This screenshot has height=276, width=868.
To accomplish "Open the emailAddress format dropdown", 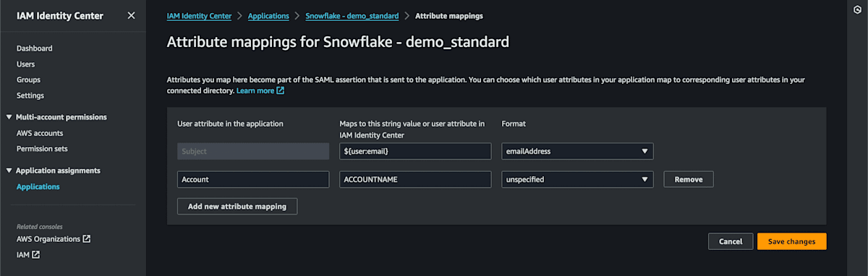I will 577,151.
